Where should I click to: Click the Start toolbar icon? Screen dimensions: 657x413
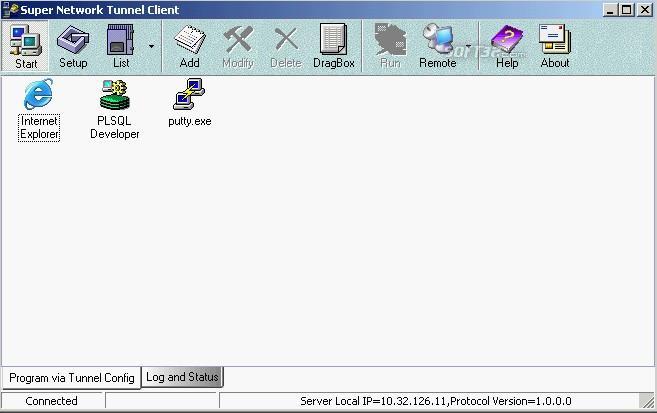click(x=26, y=46)
